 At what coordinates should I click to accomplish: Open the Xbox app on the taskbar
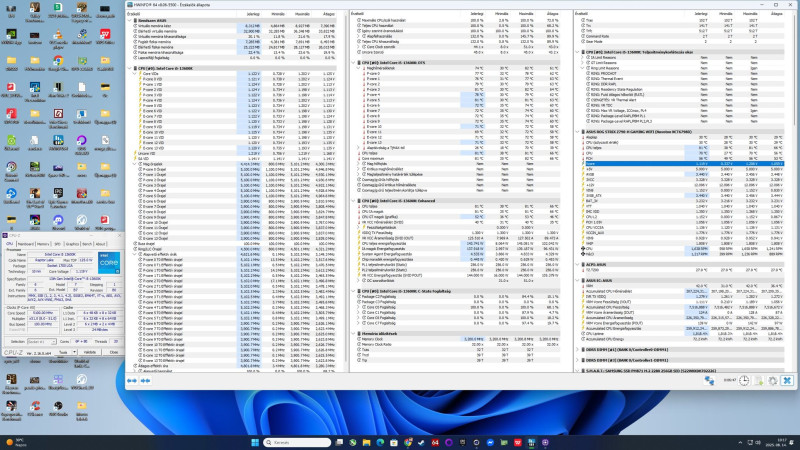tap(353, 442)
